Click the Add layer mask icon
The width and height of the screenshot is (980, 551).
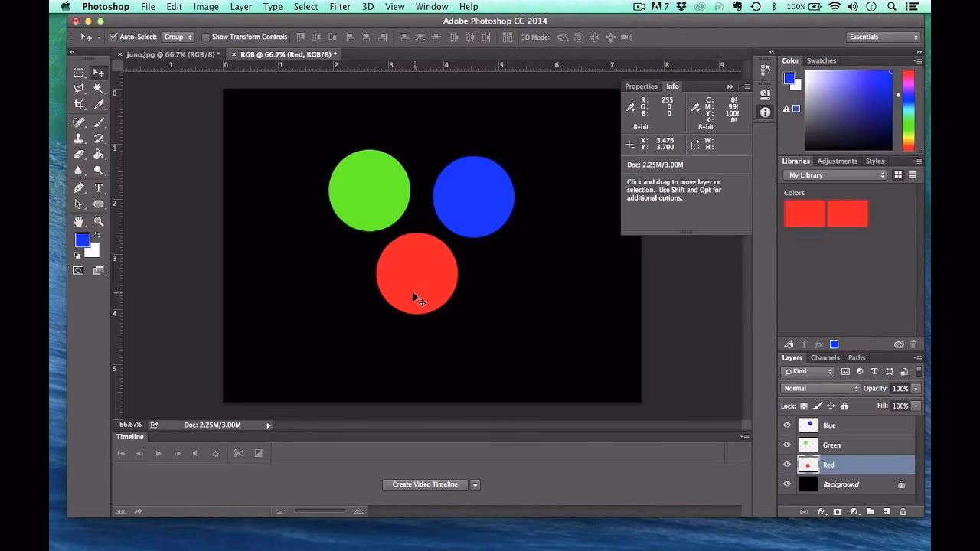click(x=838, y=510)
